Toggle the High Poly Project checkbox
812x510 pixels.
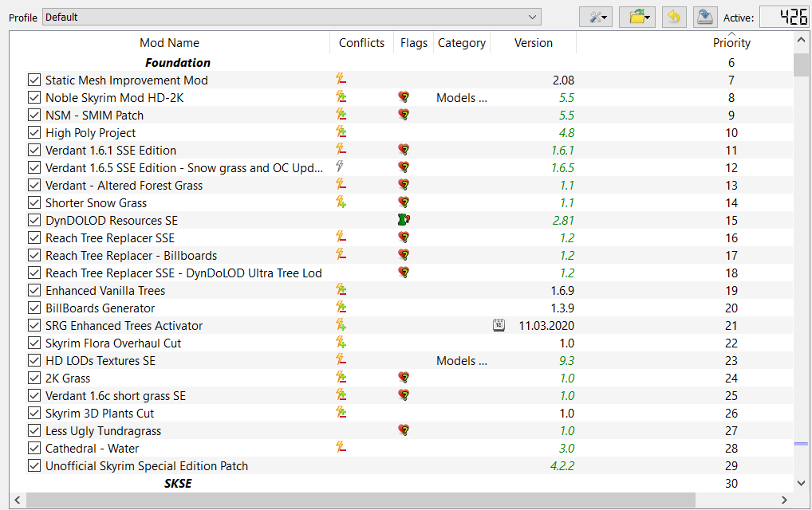34,133
